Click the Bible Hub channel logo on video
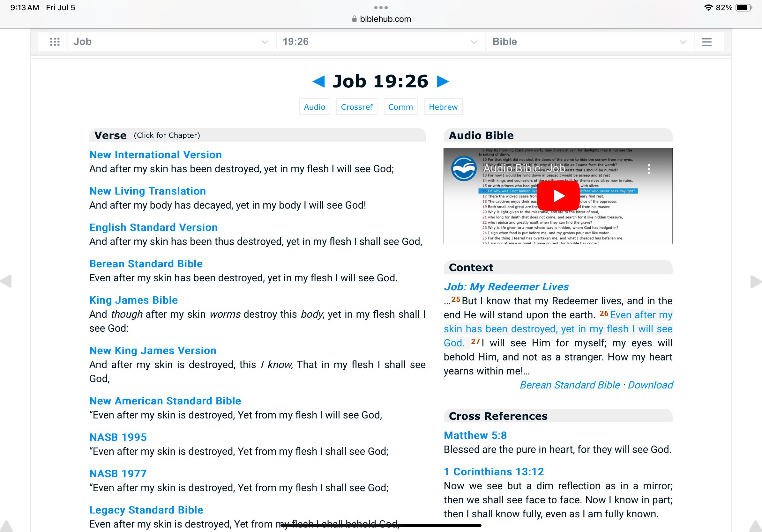Viewport: 762px width, 532px height. (x=464, y=168)
